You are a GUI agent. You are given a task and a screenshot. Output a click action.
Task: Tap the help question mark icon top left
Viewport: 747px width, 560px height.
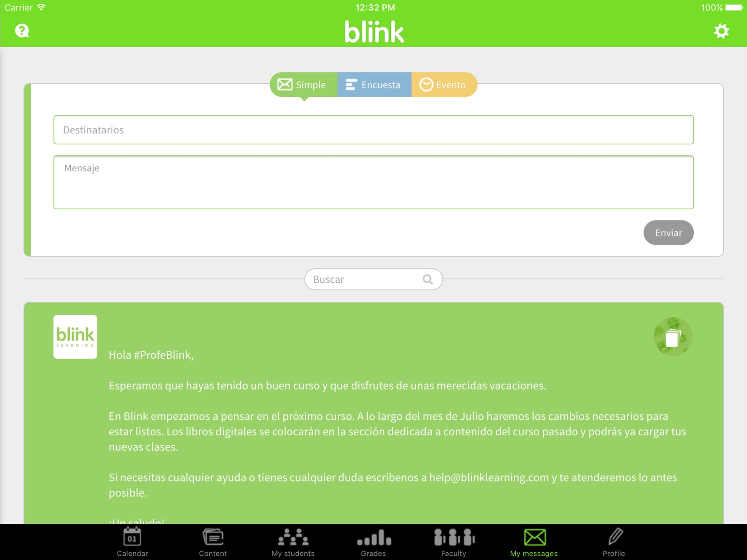pos(21,30)
